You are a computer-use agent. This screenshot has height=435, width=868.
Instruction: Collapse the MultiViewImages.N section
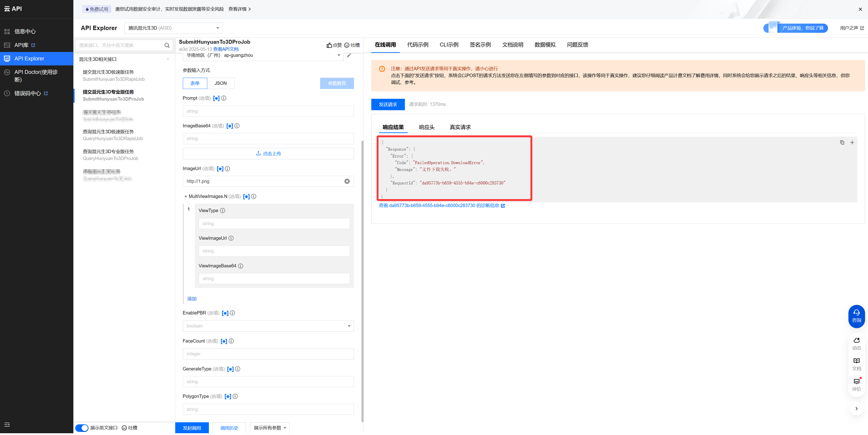pyautogui.click(x=186, y=197)
